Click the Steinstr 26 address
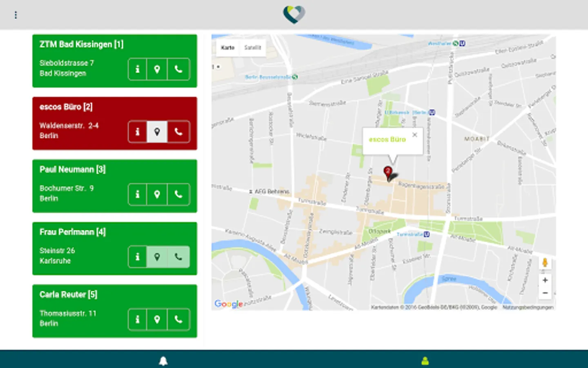 [57, 250]
